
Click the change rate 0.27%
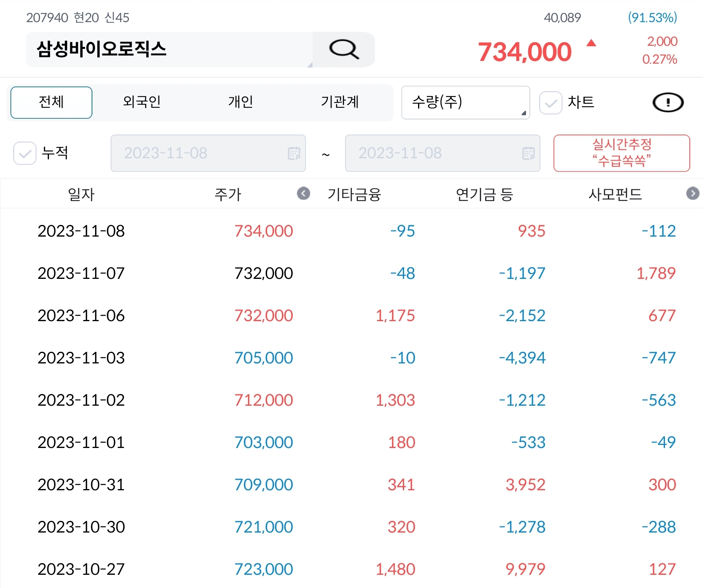coord(660,59)
